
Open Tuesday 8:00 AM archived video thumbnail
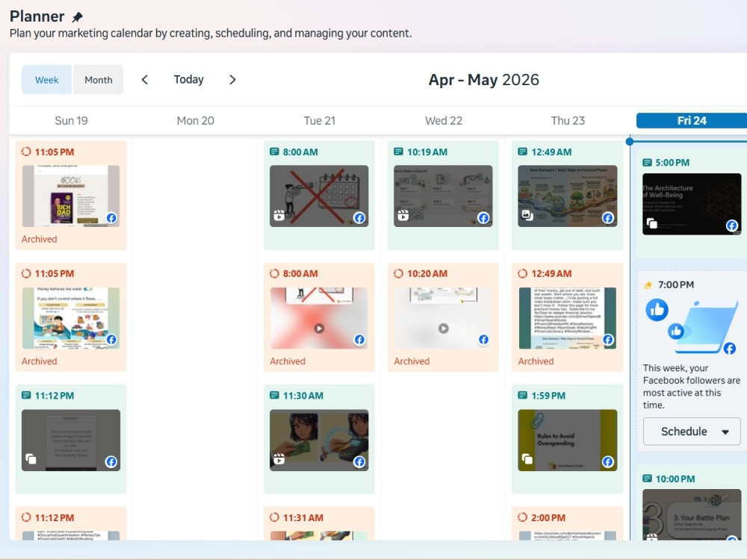tap(319, 317)
